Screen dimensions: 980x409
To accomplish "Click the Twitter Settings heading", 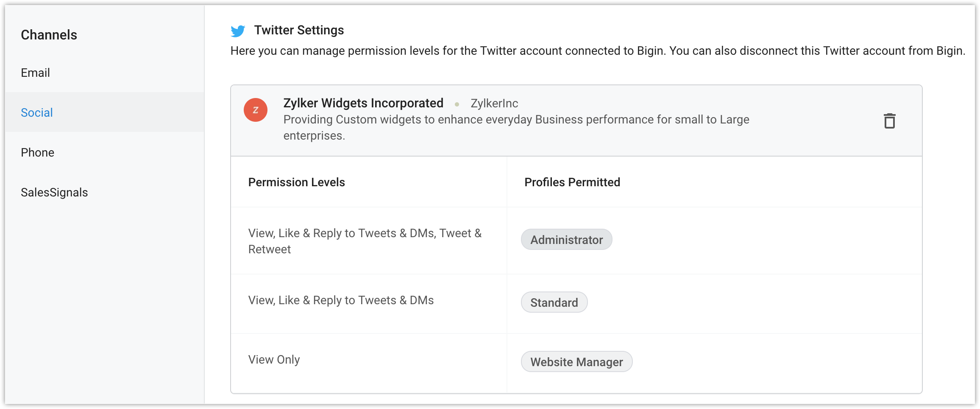I will 299,30.
